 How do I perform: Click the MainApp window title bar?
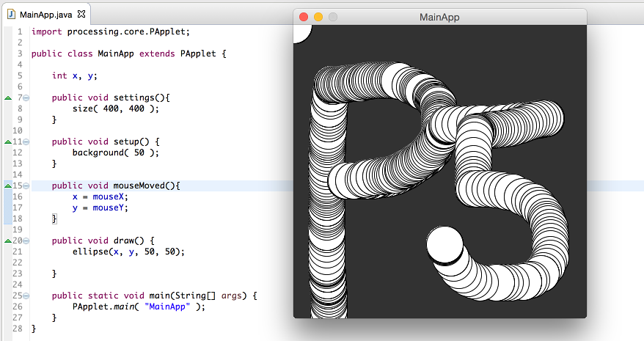click(x=440, y=17)
